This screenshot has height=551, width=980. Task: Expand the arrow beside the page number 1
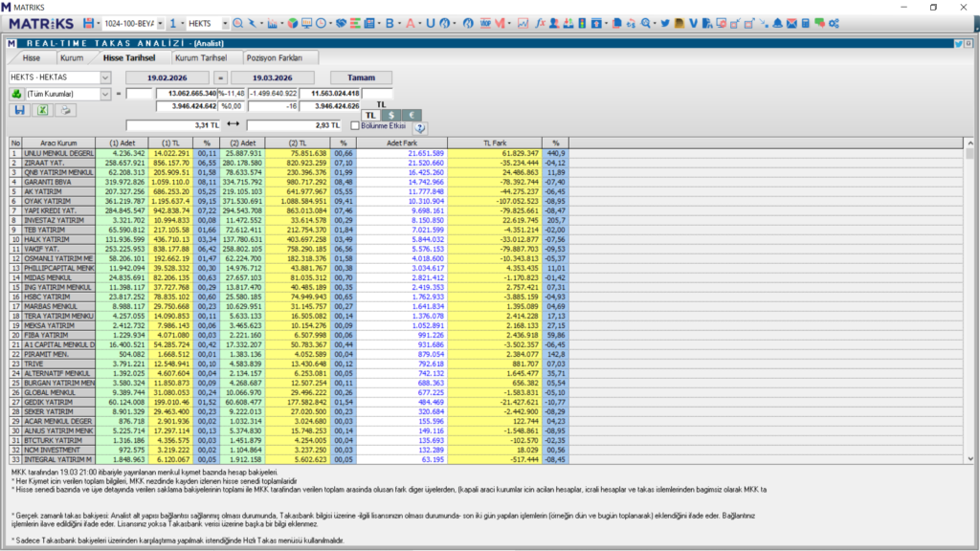point(182,24)
